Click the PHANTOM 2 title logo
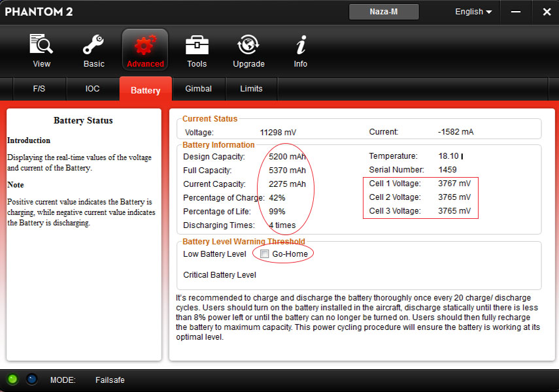 (x=39, y=12)
